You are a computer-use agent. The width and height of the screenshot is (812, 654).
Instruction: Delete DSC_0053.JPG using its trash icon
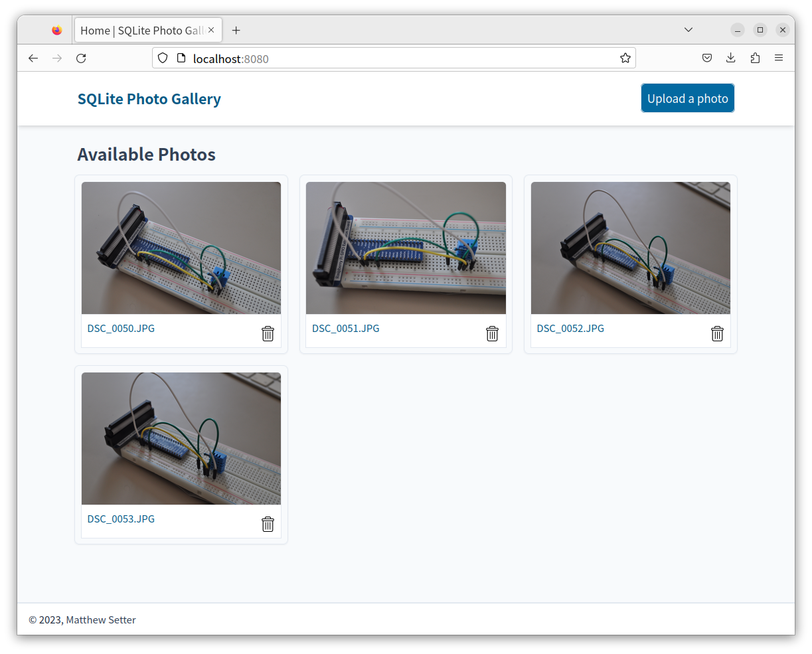[268, 524]
